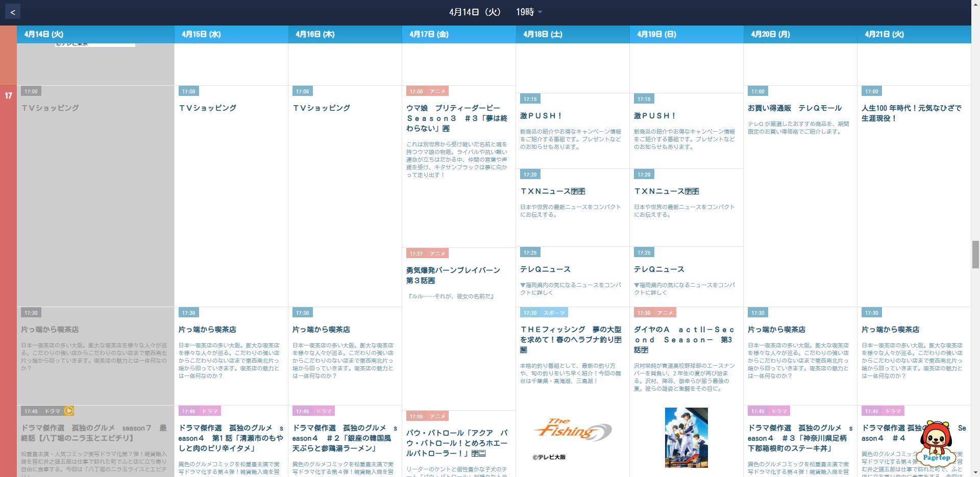Select the 4月16日 (木) column header

pos(315,34)
